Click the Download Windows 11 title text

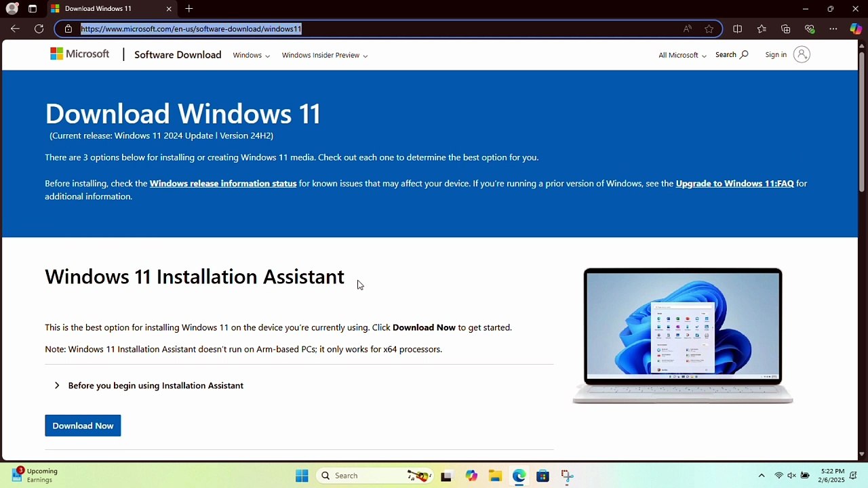click(x=183, y=113)
